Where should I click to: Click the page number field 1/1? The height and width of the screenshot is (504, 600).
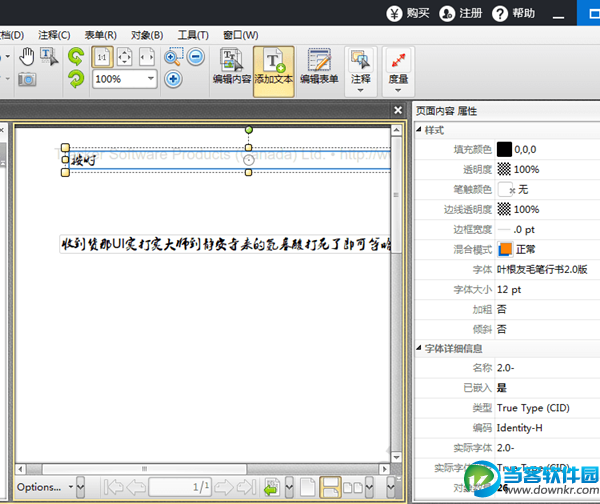[x=180, y=487]
